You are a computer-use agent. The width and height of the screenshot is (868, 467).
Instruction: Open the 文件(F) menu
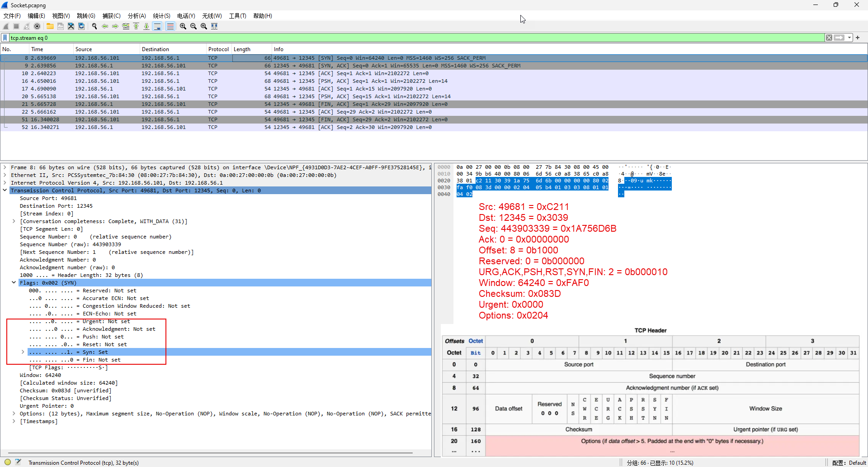[x=12, y=16]
